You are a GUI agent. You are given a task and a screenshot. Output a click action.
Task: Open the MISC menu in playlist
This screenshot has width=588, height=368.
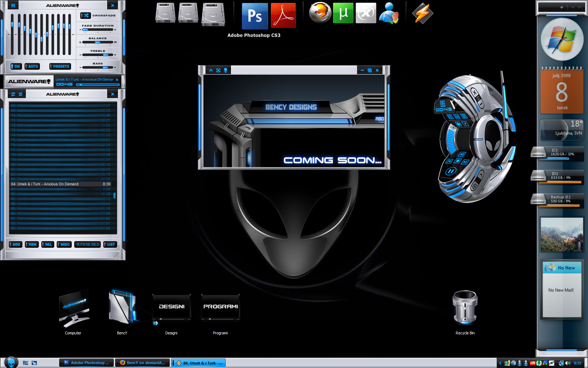[x=64, y=245]
